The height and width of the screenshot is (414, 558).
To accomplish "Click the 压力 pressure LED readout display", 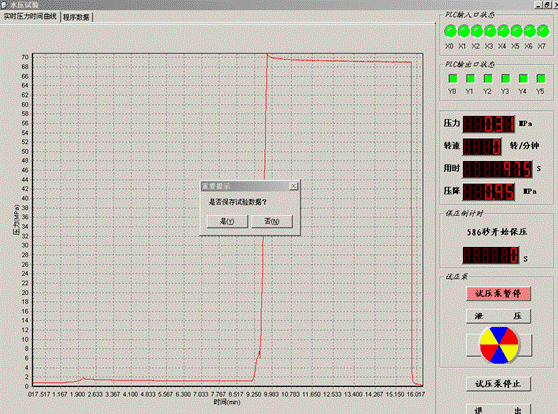I will pyautogui.click(x=489, y=124).
